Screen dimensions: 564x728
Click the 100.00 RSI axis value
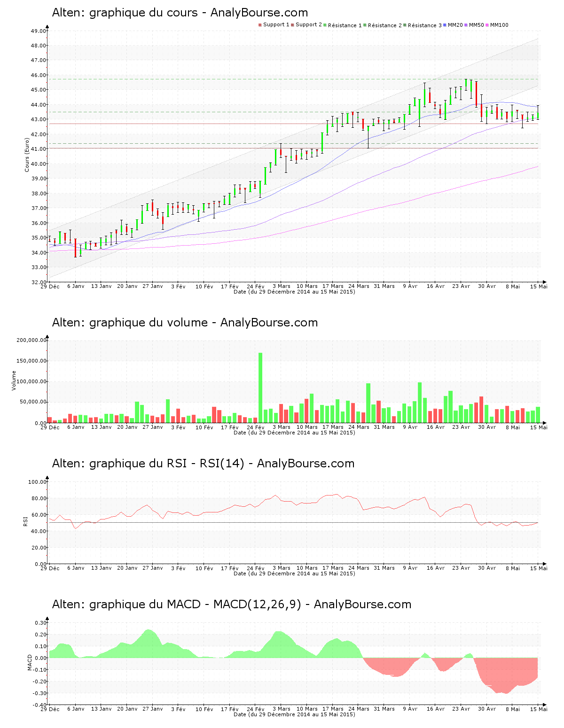tap(37, 482)
